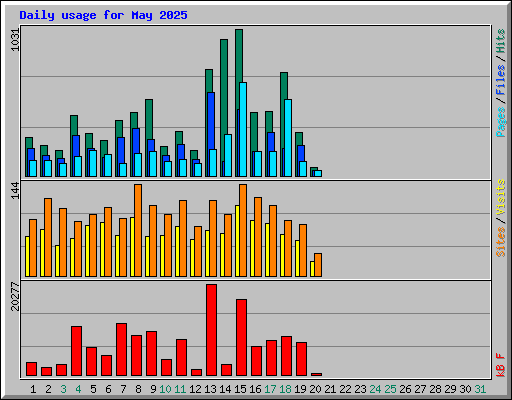
Task: Select day 19 on the x-axis
Action: 300,389
